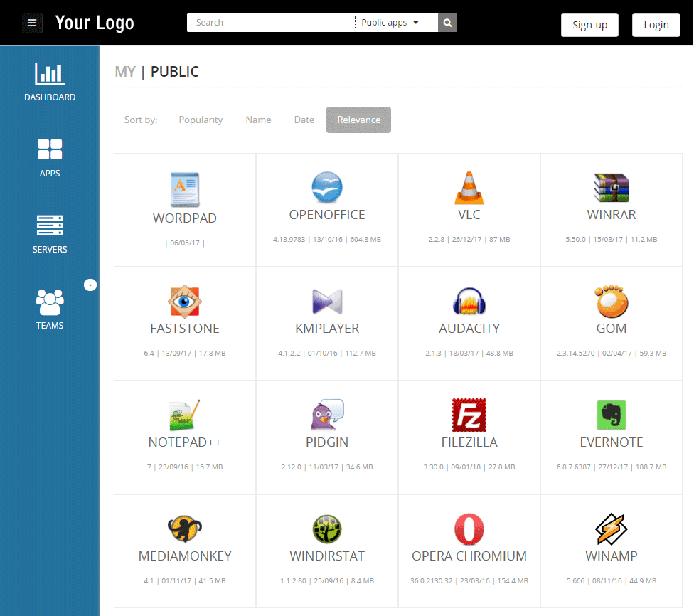This screenshot has width=694, height=616.
Task: Sort apps by Relevance
Action: click(x=358, y=120)
